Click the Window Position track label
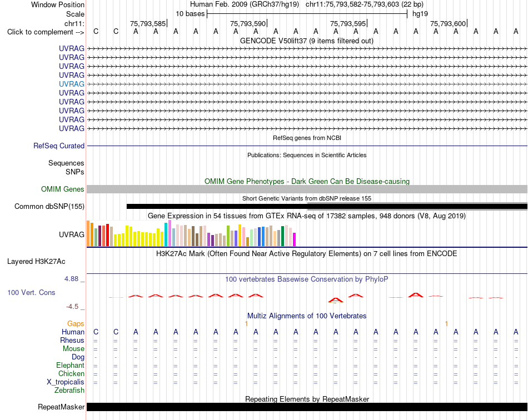The image size is (528, 420). (58, 4)
